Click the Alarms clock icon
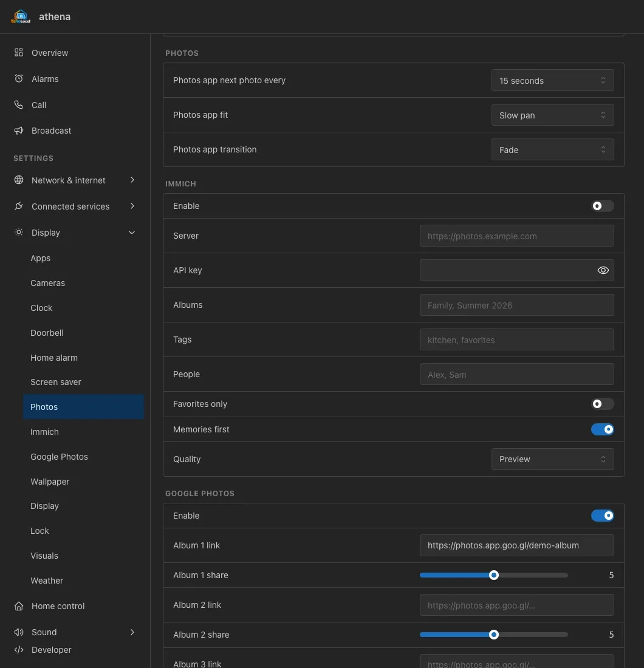644x668 pixels. coord(19,78)
